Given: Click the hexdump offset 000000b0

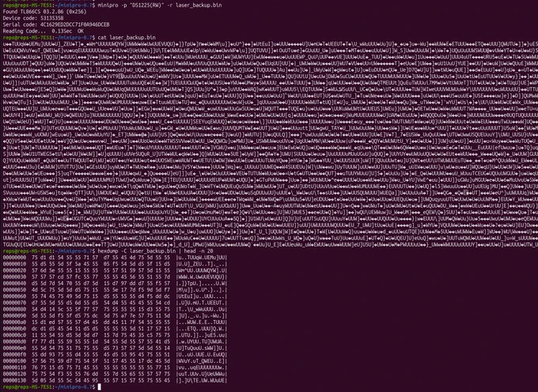Looking at the screenshot, I should (x=14, y=329).
